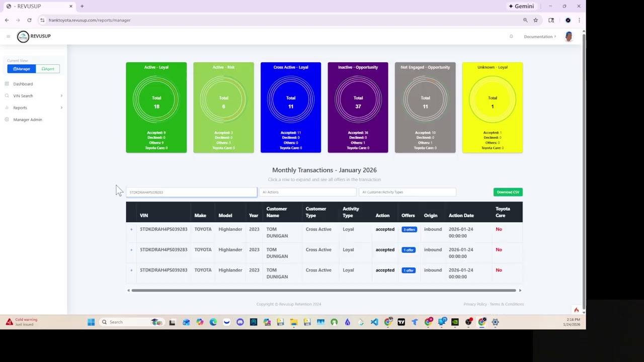
Task: Reload the page with refresh icon
Action: [29, 20]
